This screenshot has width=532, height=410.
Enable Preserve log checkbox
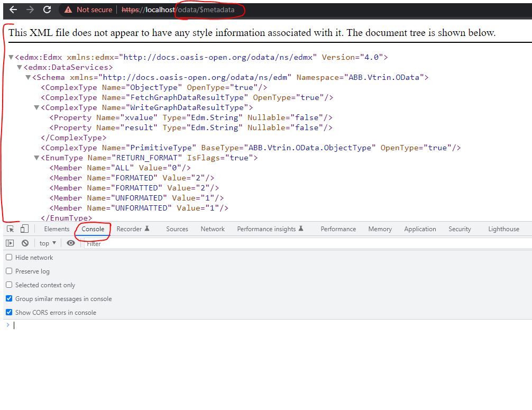[9, 271]
